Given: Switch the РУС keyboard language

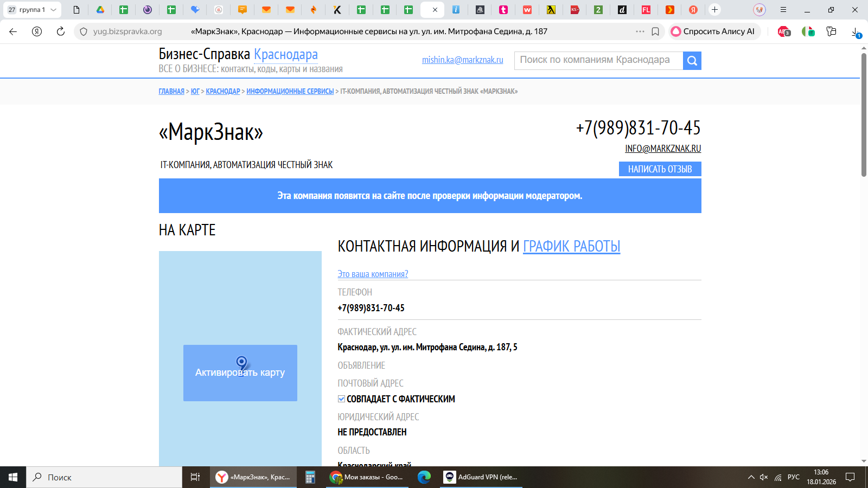Looking at the screenshot, I should pyautogui.click(x=794, y=477).
